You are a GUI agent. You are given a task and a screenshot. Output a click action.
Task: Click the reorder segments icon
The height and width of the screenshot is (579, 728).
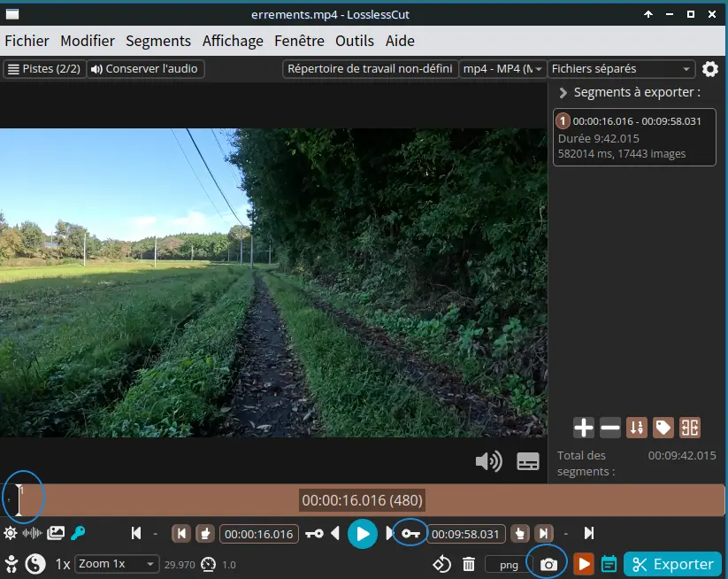click(636, 428)
